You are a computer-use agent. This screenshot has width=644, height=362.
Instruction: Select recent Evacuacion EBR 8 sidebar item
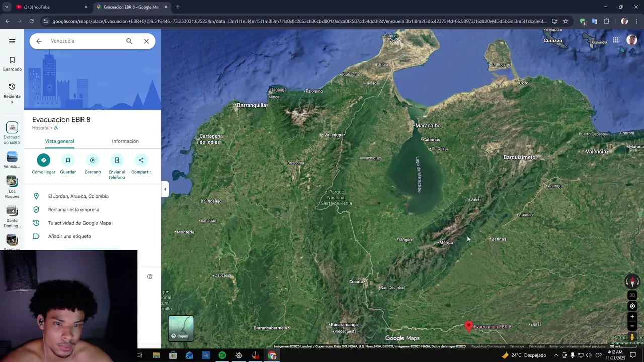point(12,133)
